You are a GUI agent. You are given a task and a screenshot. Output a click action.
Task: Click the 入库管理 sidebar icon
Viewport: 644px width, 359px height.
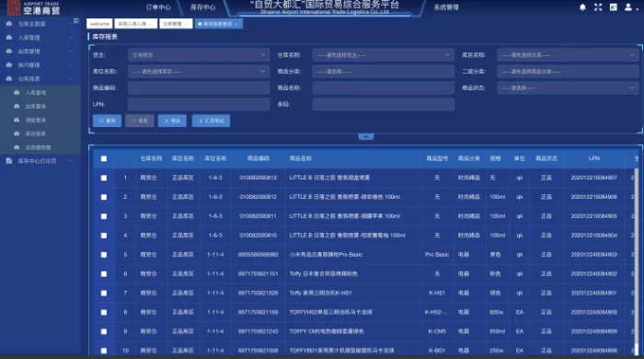[9, 38]
